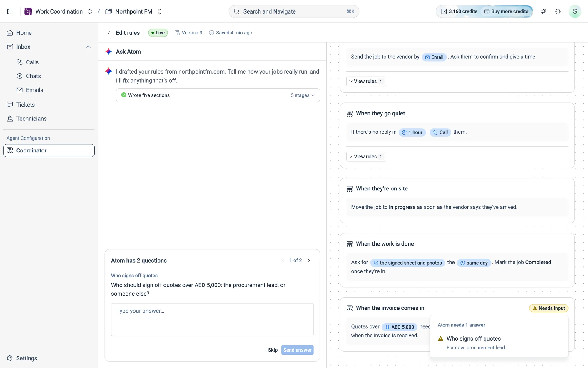Open the announcements megaphone icon
Viewport: 588px width, 368px height.
(x=543, y=11)
